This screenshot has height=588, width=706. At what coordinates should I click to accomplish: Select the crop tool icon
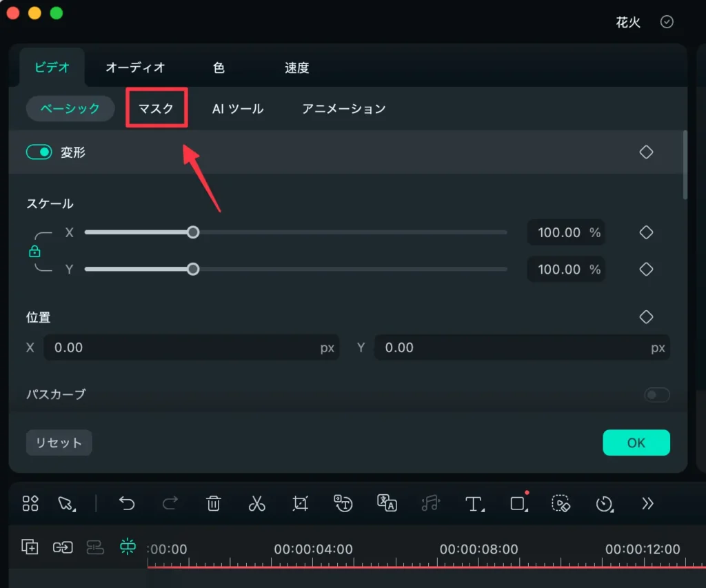coord(300,504)
